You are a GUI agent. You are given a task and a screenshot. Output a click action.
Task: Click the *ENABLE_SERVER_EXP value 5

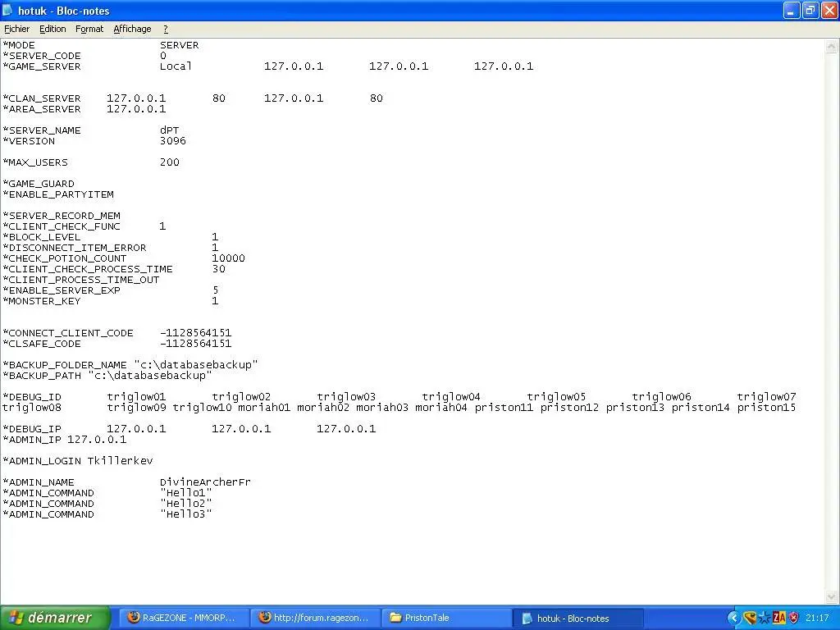click(x=216, y=290)
